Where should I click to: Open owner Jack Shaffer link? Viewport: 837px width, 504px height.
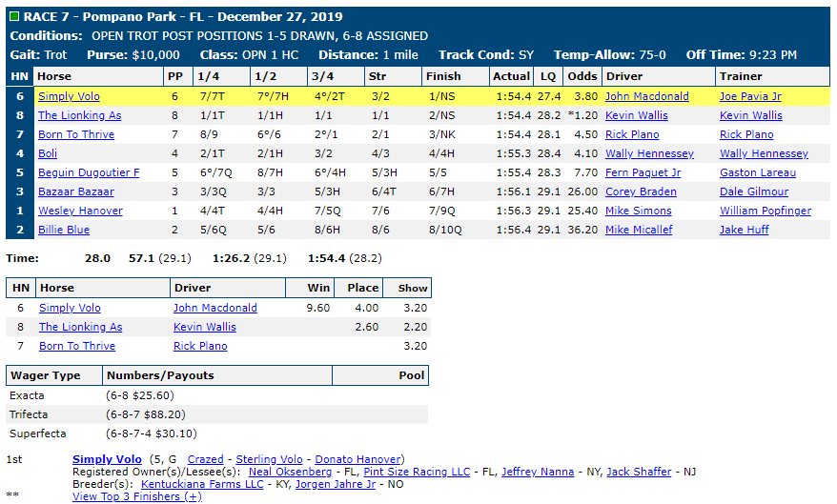click(x=639, y=472)
